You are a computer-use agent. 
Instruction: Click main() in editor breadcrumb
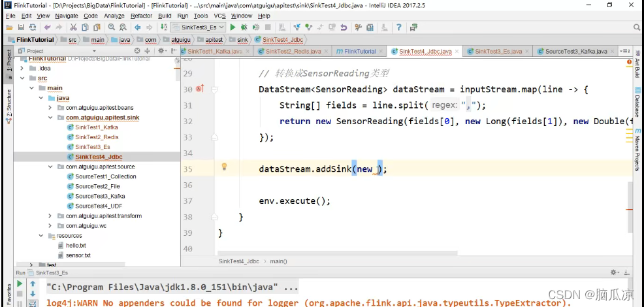click(278, 261)
